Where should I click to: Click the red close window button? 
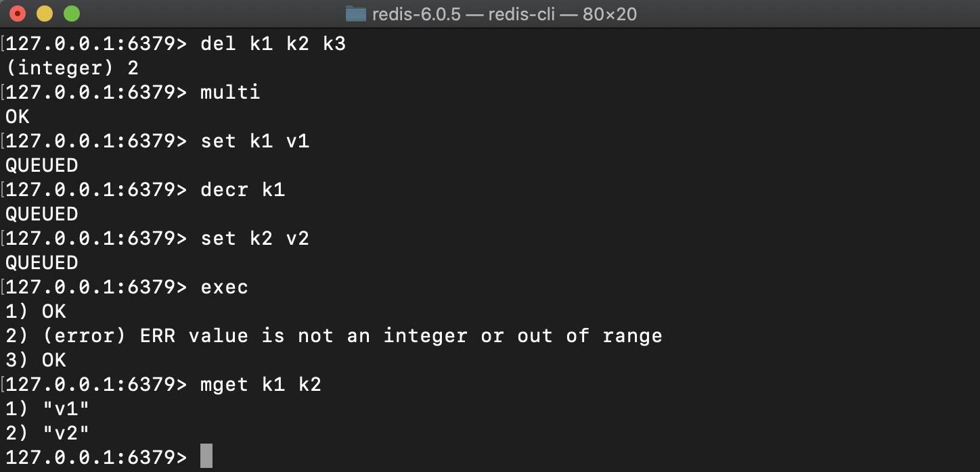(17, 12)
